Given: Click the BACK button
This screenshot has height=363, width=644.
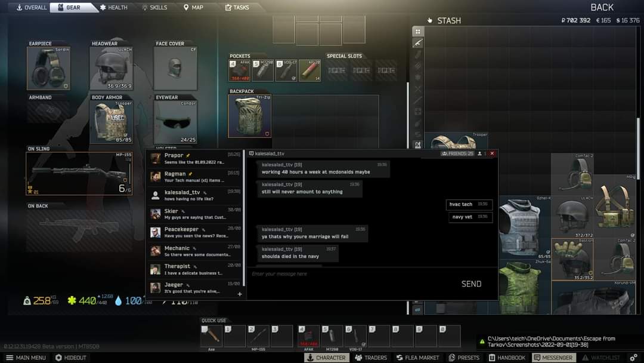Looking at the screenshot, I should pos(602,7).
